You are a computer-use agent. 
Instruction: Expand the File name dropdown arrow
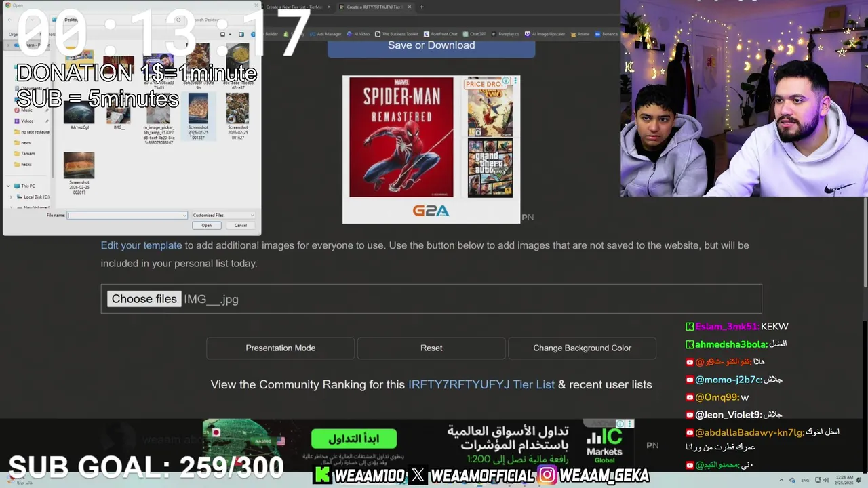(184, 216)
